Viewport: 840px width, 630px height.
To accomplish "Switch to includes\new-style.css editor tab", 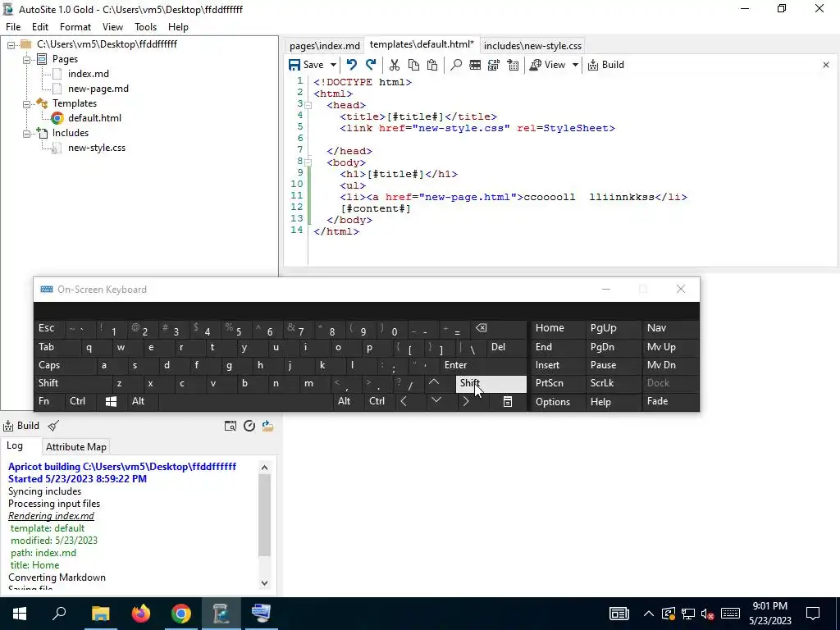I will 532,46.
